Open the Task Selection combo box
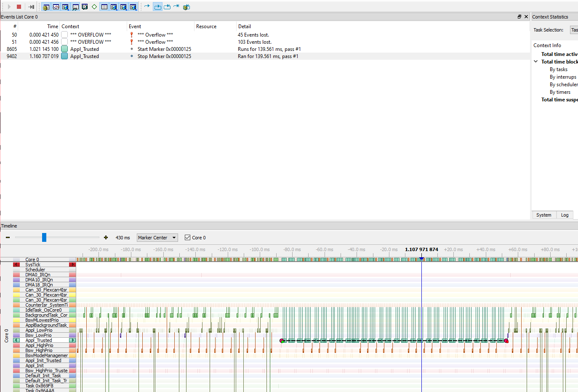Screen dimensions: 578x392 coord(575,30)
